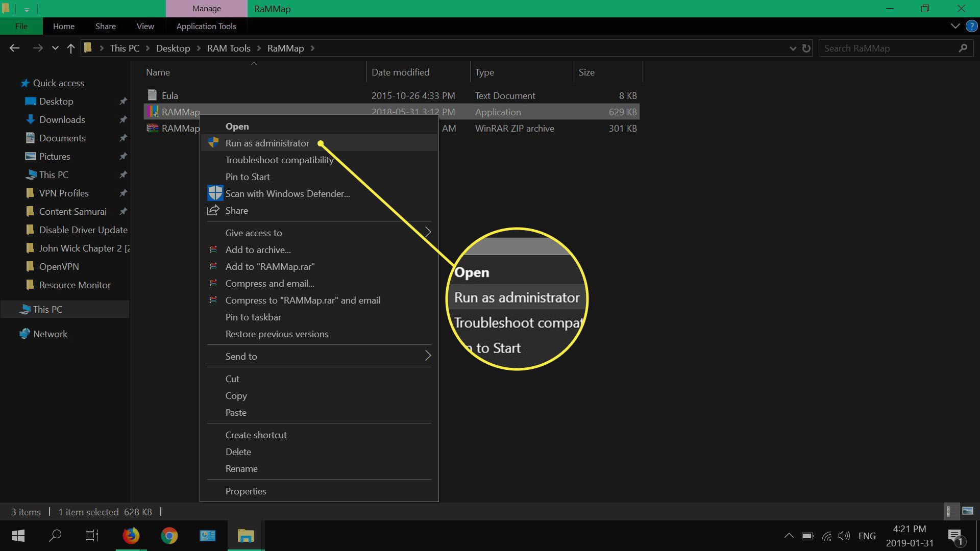Launch Firefox from the taskbar
The width and height of the screenshot is (980, 551).
pos(131,536)
